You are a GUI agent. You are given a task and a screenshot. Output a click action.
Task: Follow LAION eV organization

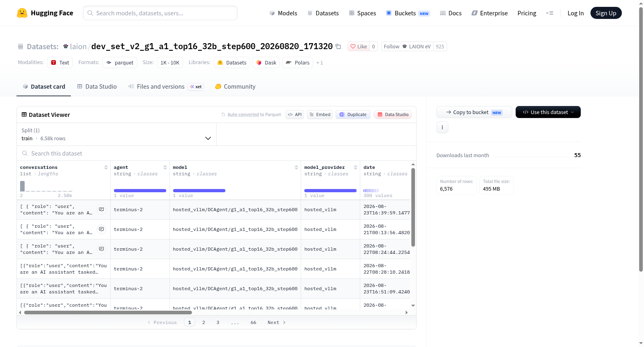point(407,47)
